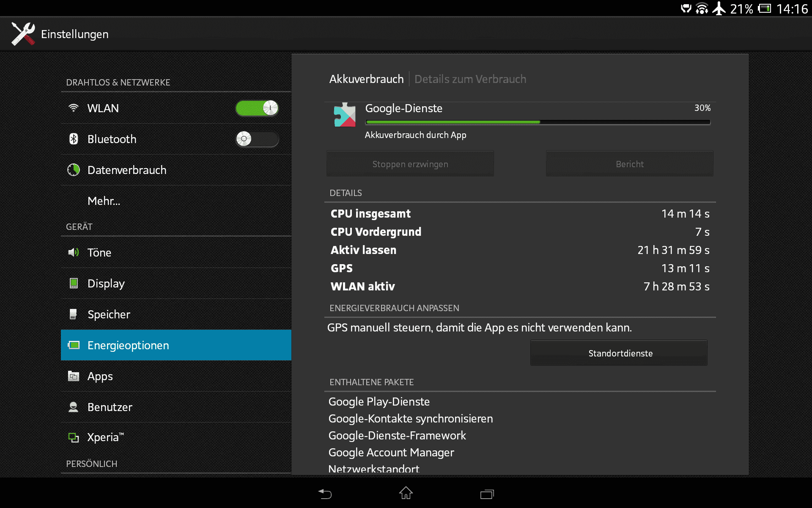Click Google-Kontakte synchronisieren package entry
The width and height of the screenshot is (812, 508).
411,419
